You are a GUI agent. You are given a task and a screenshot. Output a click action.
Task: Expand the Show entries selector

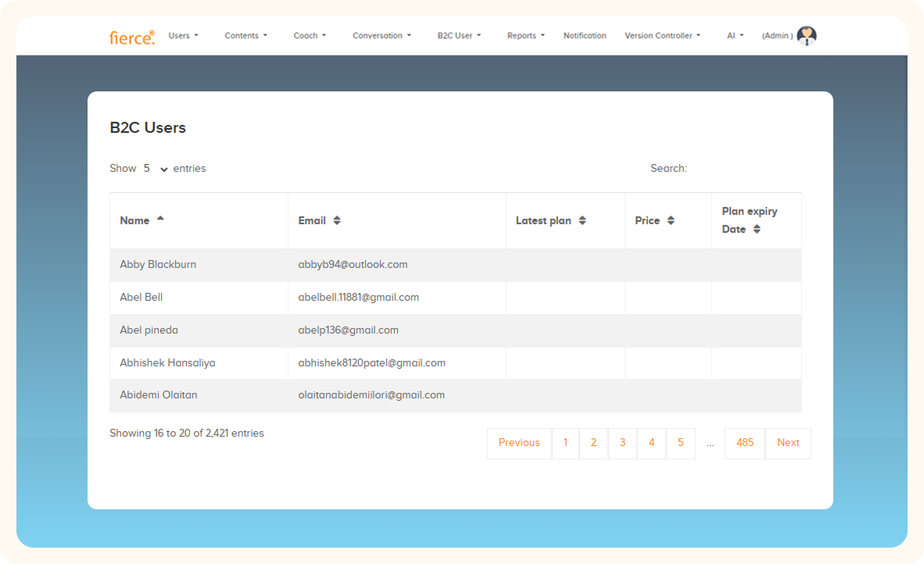tap(154, 168)
